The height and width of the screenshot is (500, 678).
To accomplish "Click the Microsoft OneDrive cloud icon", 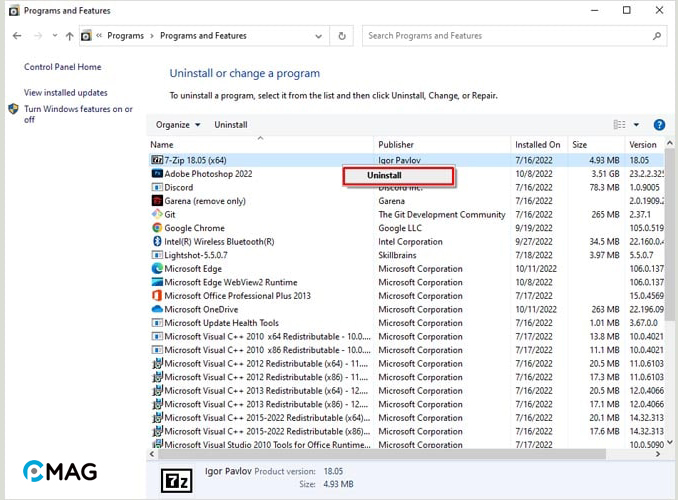I will coord(157,309).
